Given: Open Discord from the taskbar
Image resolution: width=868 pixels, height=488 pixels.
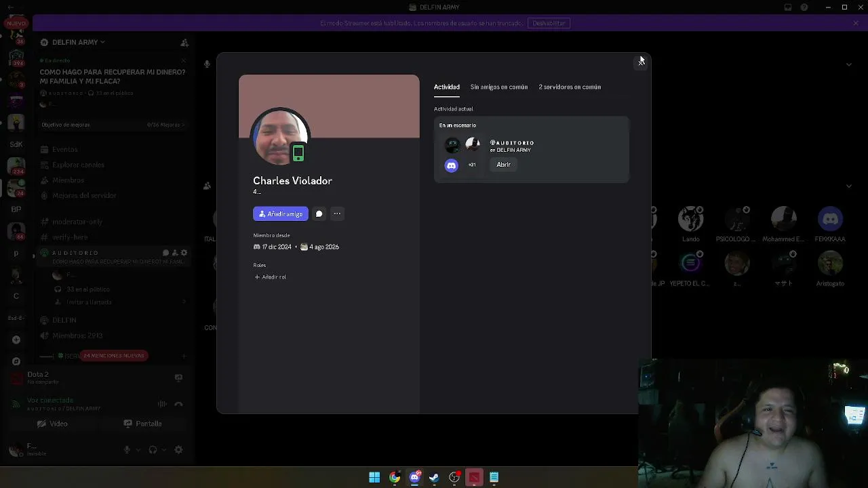Looking at the screenshot, I should tap(414, 477).
